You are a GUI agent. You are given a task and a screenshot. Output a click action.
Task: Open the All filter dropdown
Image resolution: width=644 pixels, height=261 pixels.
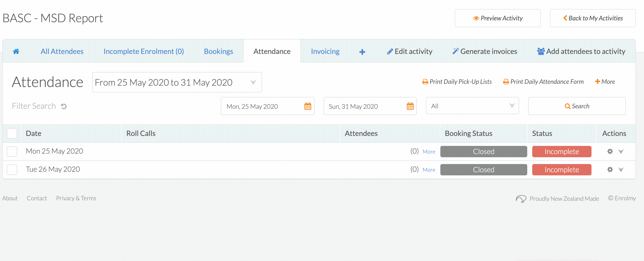coord(472,106)
